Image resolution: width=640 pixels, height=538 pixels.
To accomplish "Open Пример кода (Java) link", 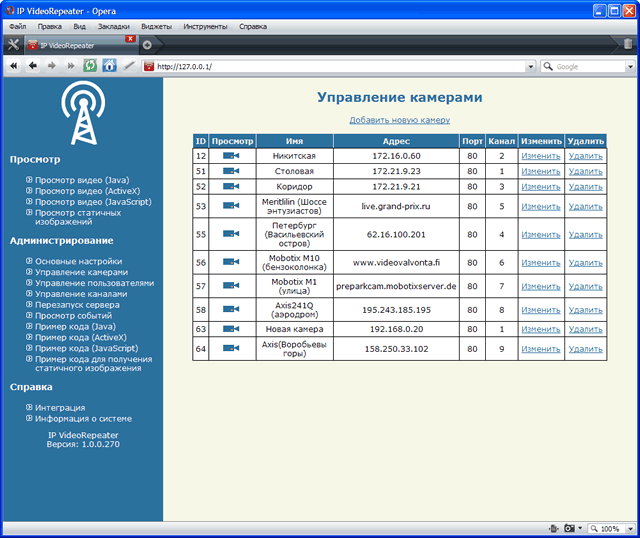I will pos(76,327).
